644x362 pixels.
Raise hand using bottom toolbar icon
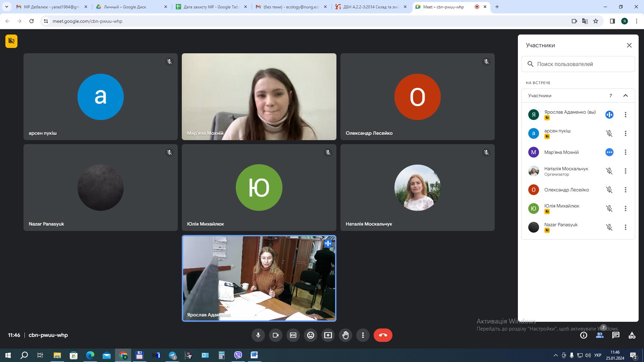[345, 335]
